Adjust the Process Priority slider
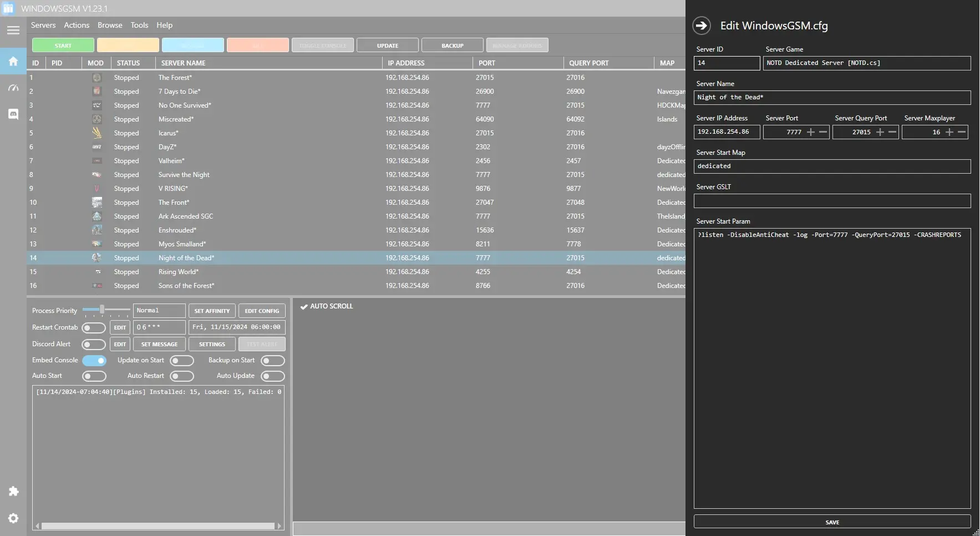Image resolution: width=980 pixels, height=536 pixels. [x=102, y=310]
